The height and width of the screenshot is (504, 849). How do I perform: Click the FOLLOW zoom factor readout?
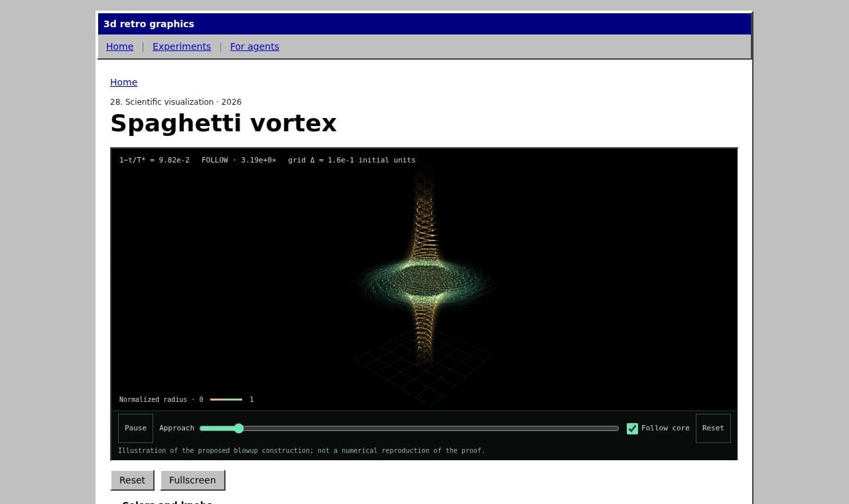coord(239,160)
